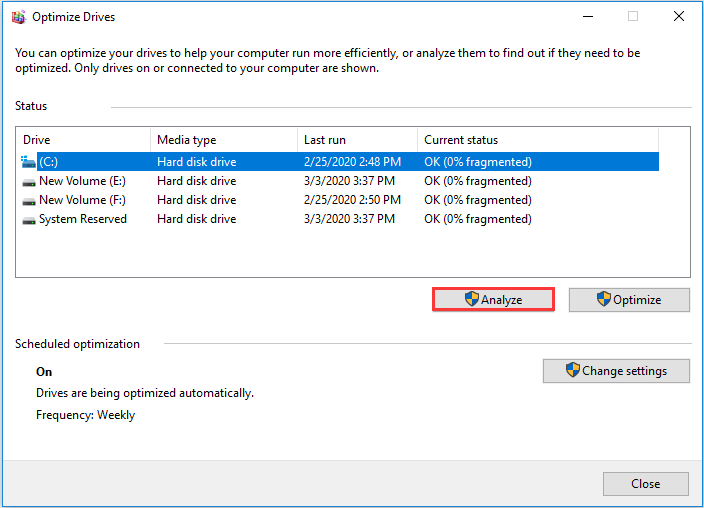The image size is (704, 508).
Task: Close the dialog with the Close button
Action: click(x=646, y=484)
